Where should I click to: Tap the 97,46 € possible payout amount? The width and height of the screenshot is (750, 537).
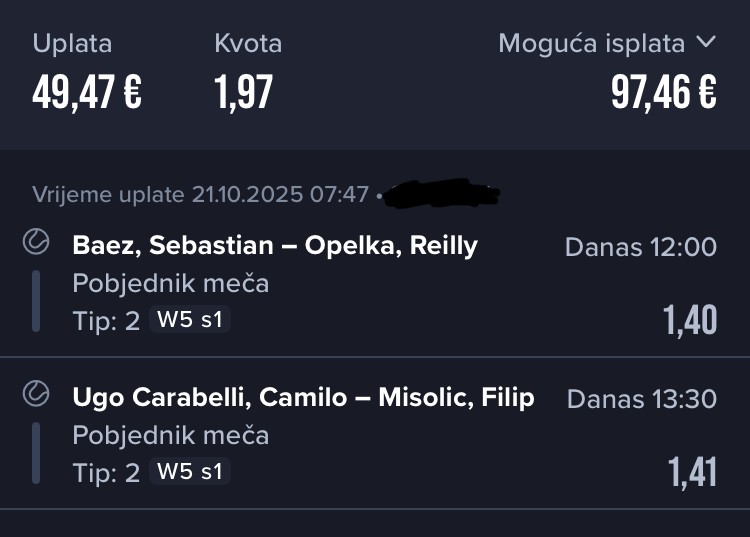[x=663, y=93]
